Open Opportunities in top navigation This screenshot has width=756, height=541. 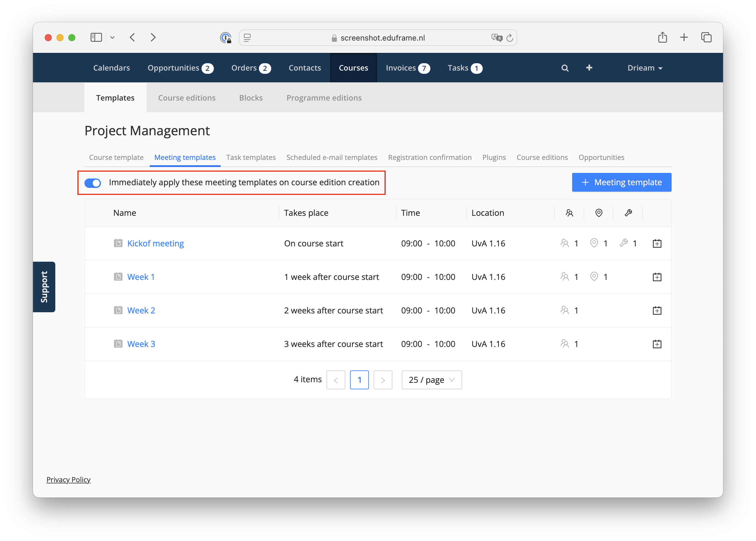(181, 68)
